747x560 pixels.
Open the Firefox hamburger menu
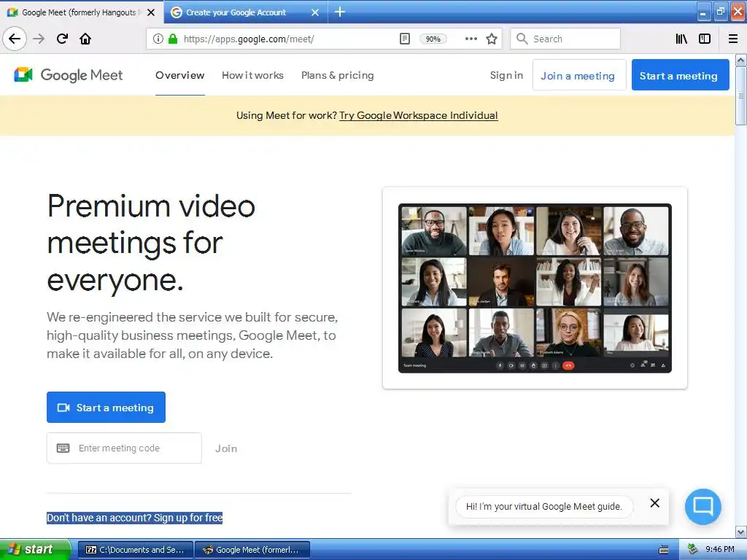click(x=733, y=39)
